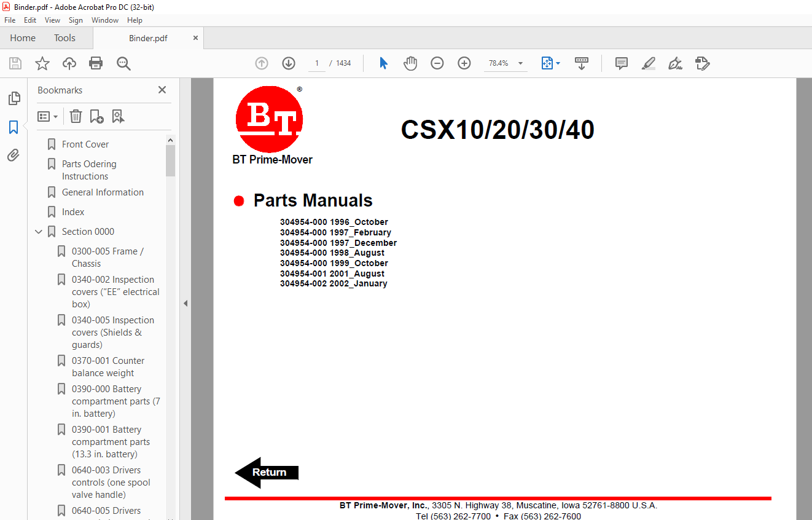The width and height of the screenshot is (812, 520).
Task: Close the Bookmarks panel
Action: pyautogui.click(x=162, y=90)
